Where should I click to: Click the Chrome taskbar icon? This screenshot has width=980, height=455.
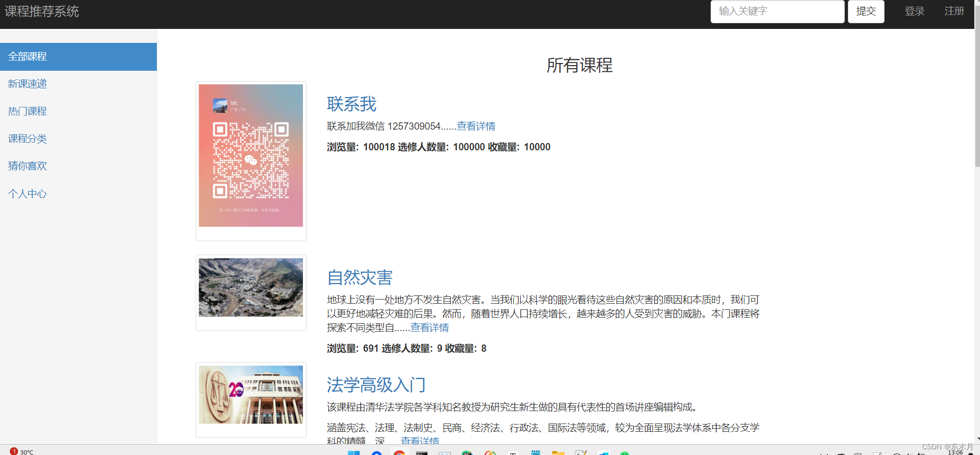point(399,453)
